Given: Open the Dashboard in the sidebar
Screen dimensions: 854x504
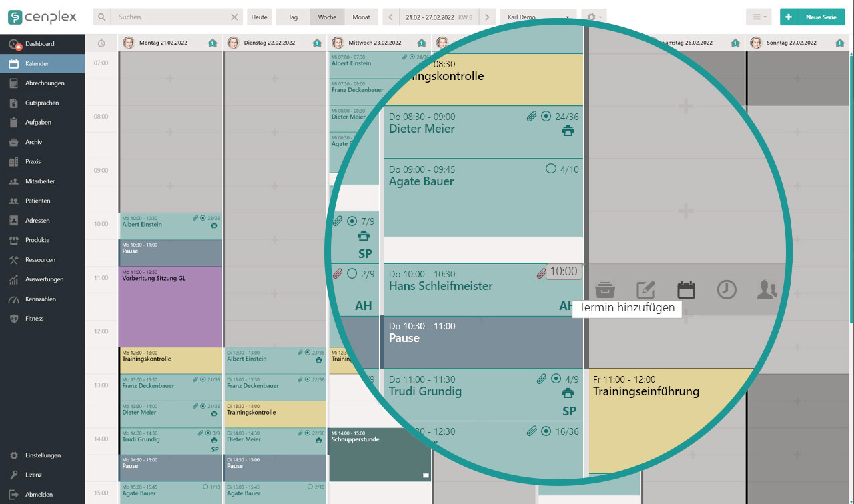Looking at the screenshot, I should 43,44.
